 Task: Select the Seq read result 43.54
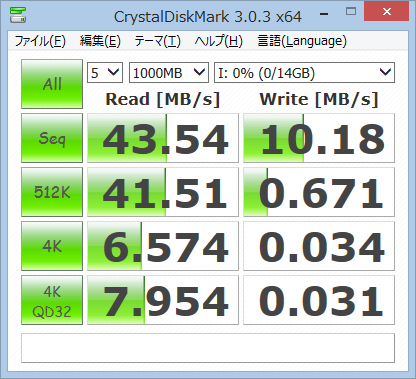(x=163, y=138)
